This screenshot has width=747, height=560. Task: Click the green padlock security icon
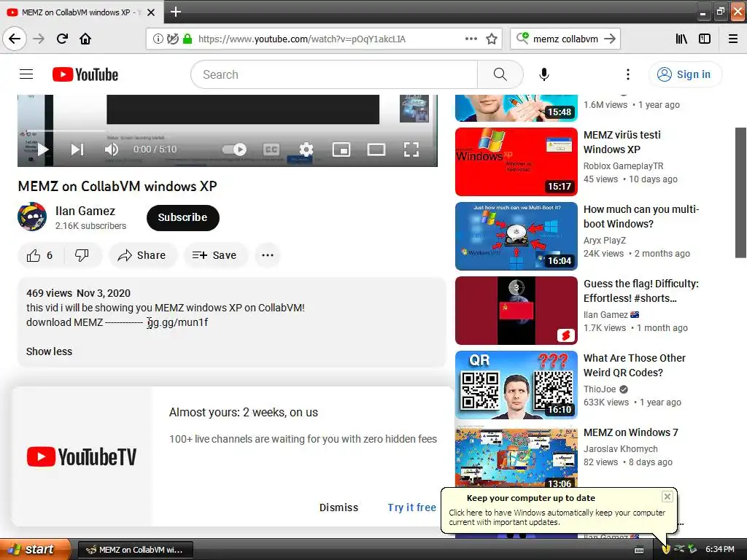click(187, 39)
